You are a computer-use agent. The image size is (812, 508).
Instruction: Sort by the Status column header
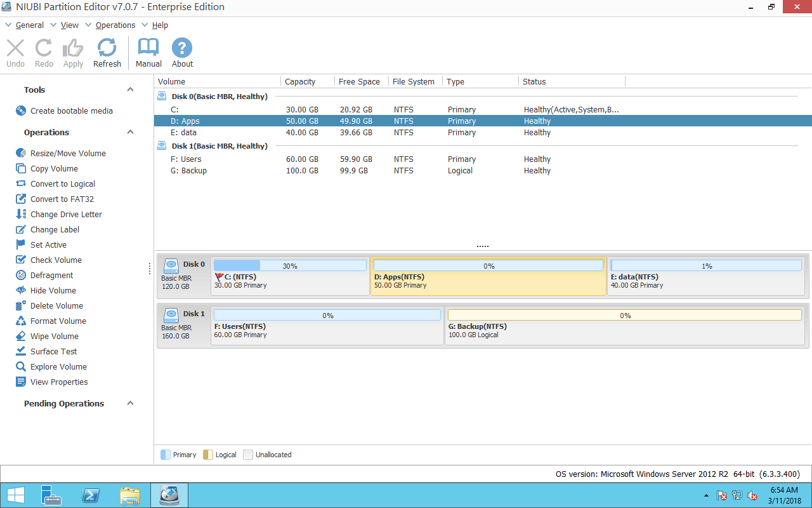tap(572, 81)
